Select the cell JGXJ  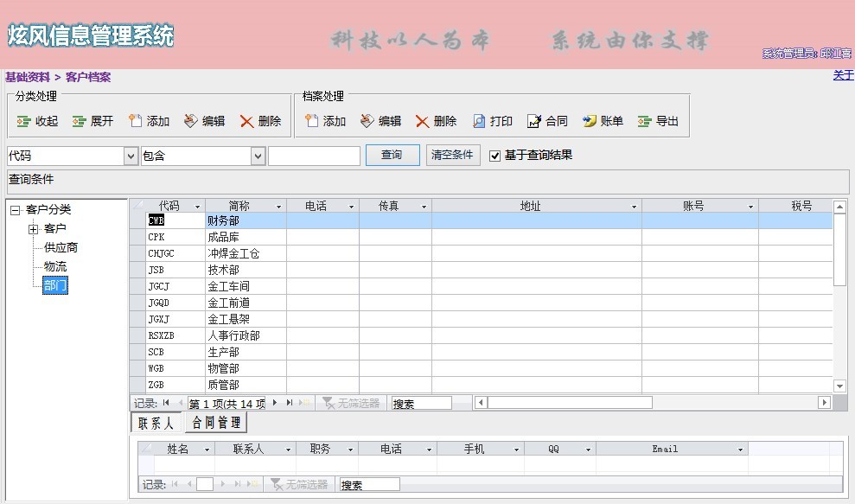coord(175,319)
